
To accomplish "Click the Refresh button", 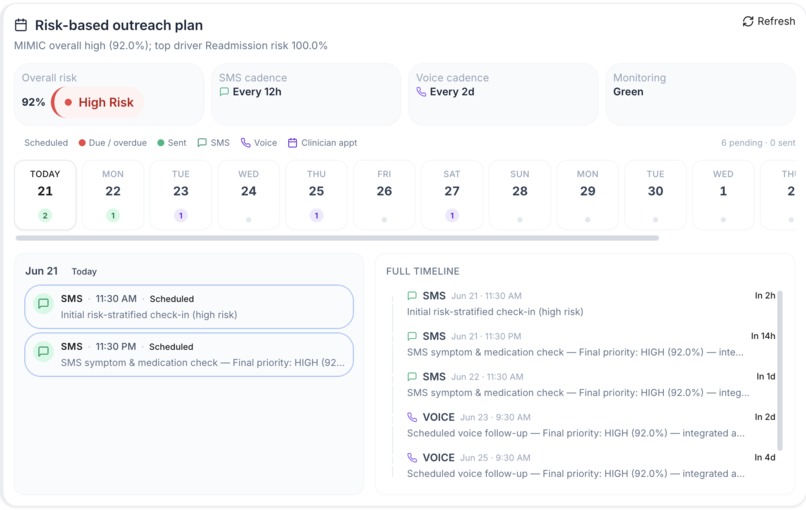I will click(768, 21).
